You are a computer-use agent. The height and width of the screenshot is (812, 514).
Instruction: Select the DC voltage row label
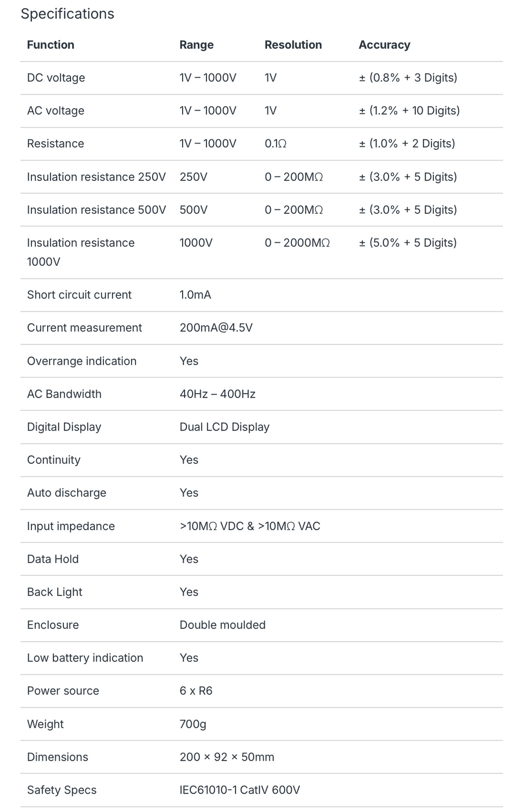[x=56, y=78]
